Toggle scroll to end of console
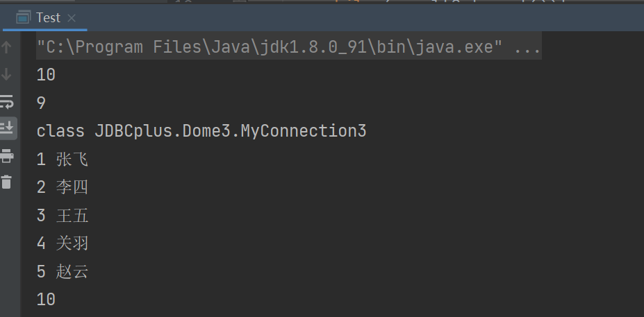This screenshot has height=317, width=644. (x=6, y=128)
